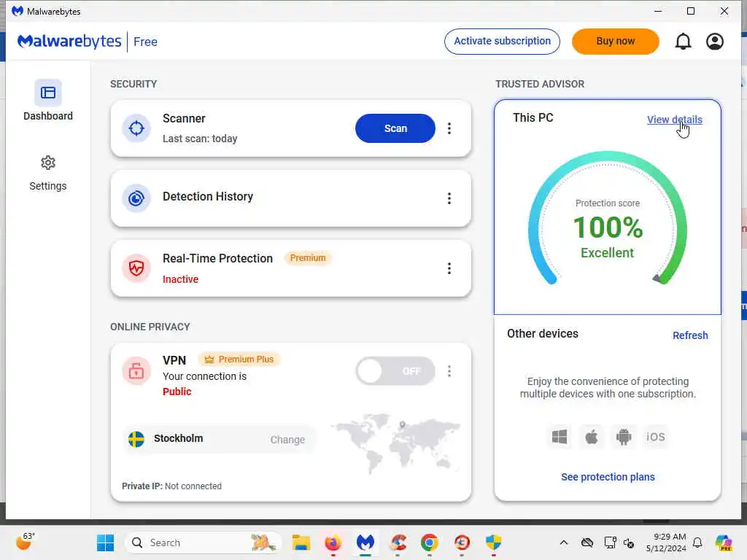Open Firefox from the taskbar
Viewport: 747px width, 560px height.
point(333,542)
